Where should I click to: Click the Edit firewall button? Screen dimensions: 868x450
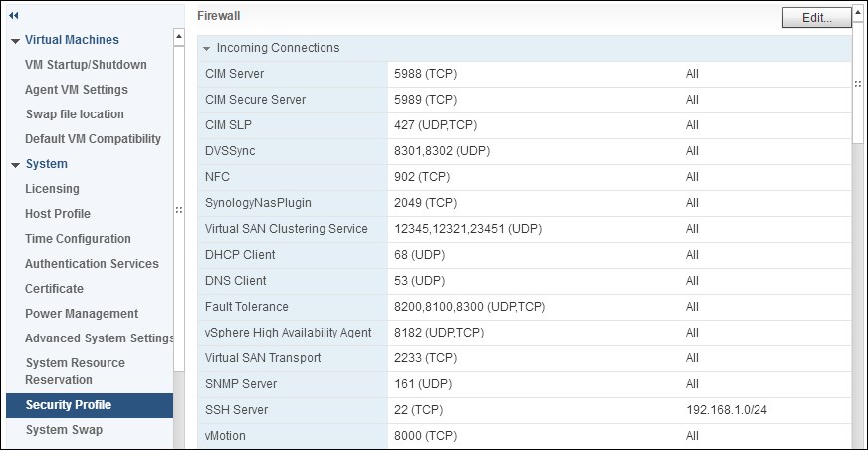[816, 18]
